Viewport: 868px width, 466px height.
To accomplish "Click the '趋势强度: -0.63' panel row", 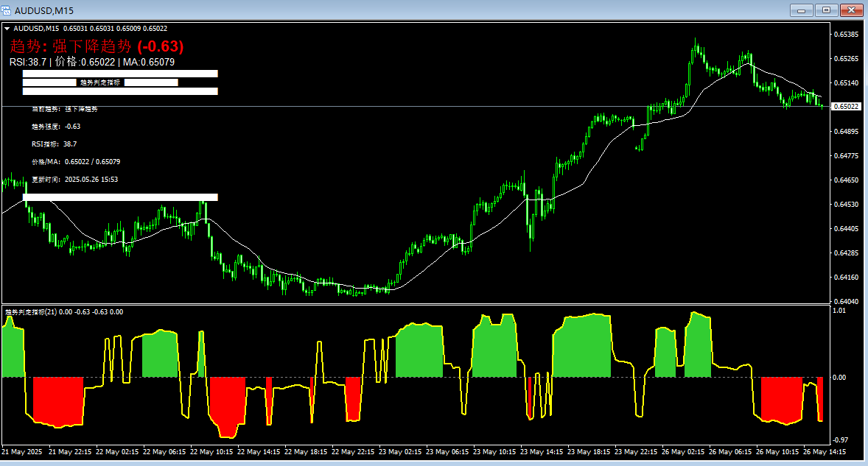I will point(56,127).
